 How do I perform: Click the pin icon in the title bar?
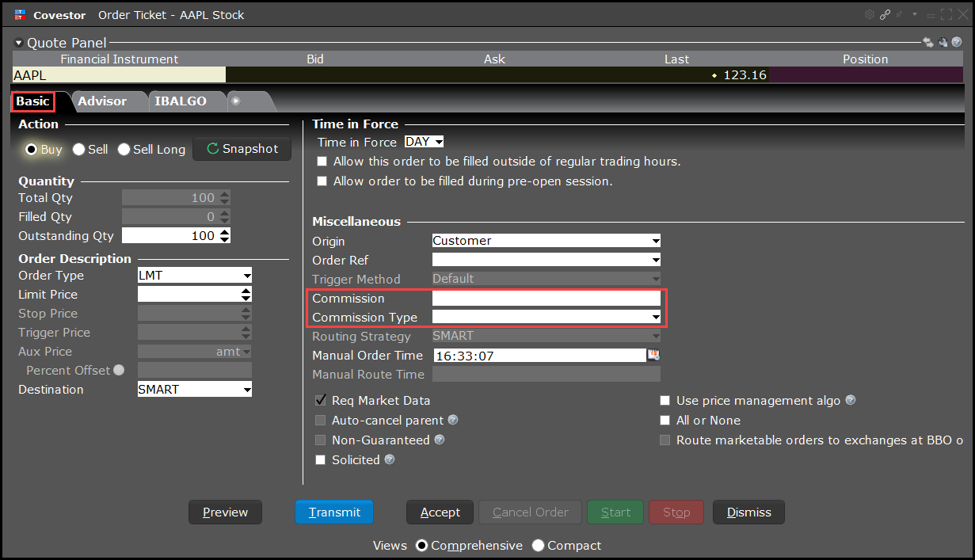(x=899, y=14)
